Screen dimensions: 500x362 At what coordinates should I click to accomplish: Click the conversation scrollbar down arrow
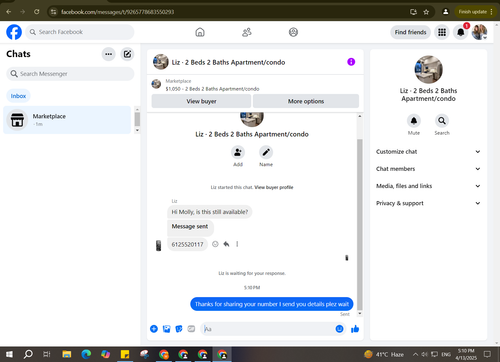(x=360, y=314)
